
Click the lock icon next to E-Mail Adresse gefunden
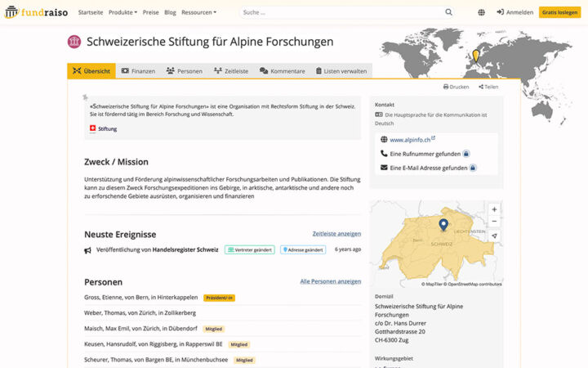click(x=473, y=168)
